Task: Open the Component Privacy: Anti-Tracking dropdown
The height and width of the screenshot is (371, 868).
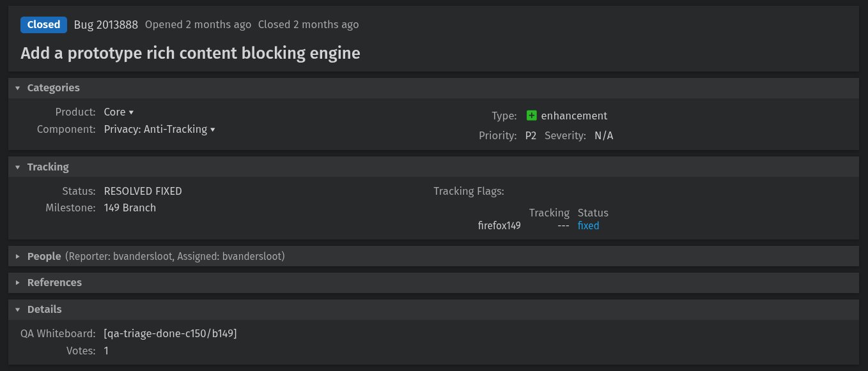Action: click(159, 129)
